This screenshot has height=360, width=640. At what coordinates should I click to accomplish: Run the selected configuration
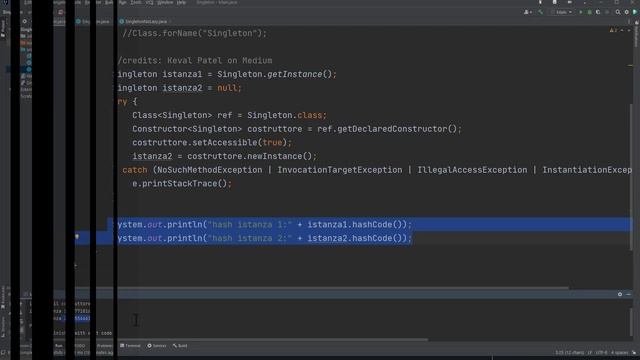pos(581,12)
